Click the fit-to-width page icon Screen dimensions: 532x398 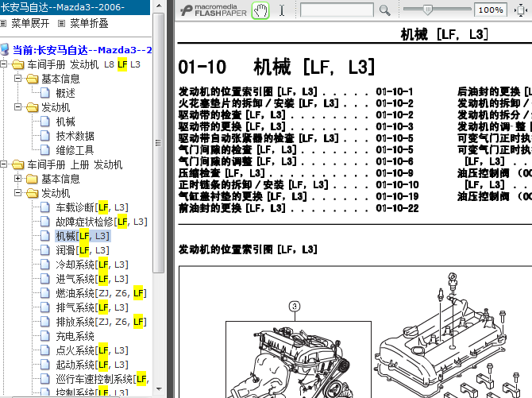(520, 10)
